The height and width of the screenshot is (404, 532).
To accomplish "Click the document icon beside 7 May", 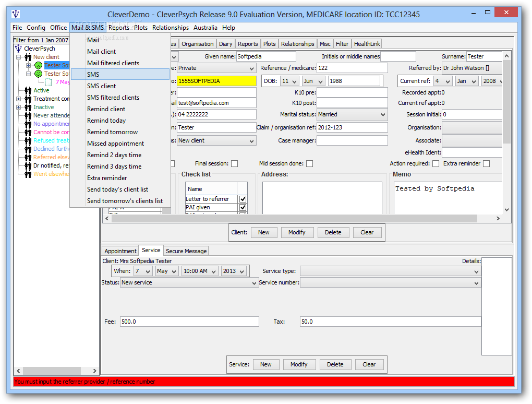I will pos(49,82).
